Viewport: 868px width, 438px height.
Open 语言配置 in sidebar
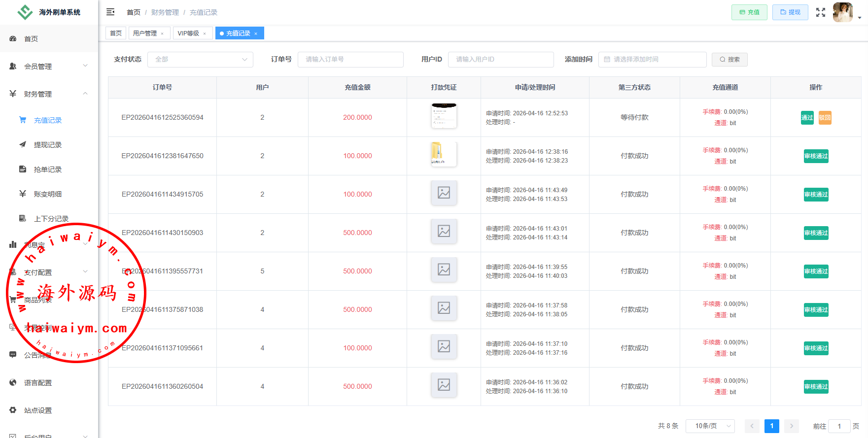tap(38, 383)
